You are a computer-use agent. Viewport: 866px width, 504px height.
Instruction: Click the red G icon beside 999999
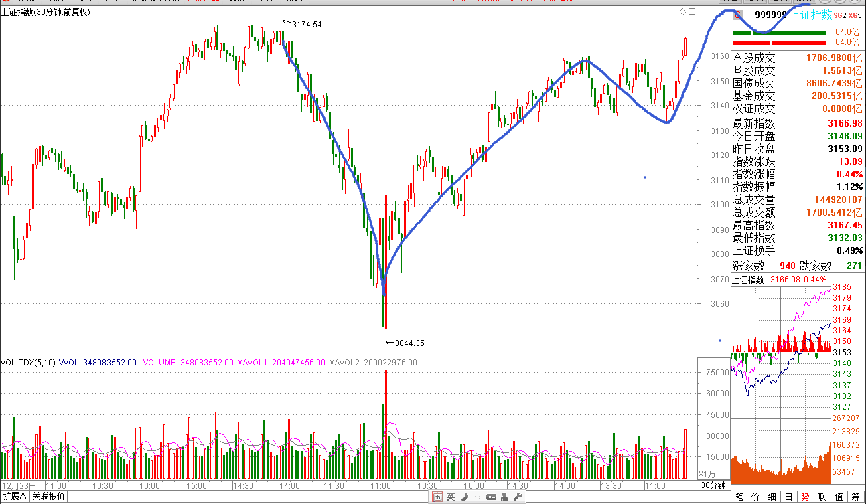[737, 15]
